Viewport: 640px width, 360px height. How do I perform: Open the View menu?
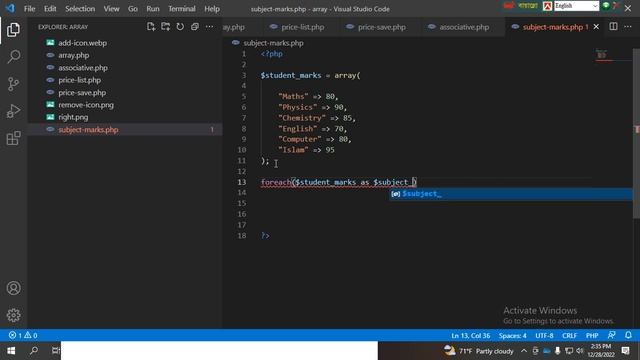click(111, 9)
